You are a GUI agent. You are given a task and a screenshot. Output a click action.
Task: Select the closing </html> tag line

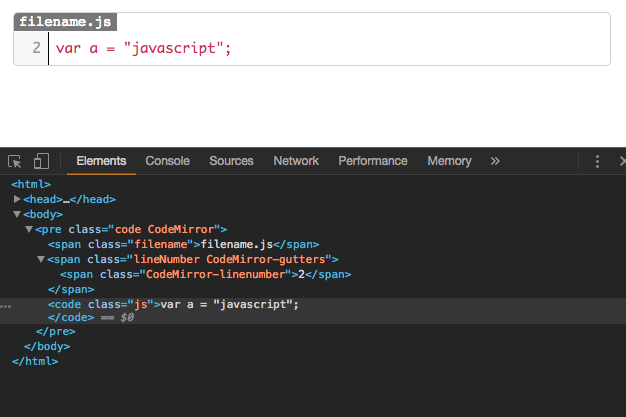35,361
